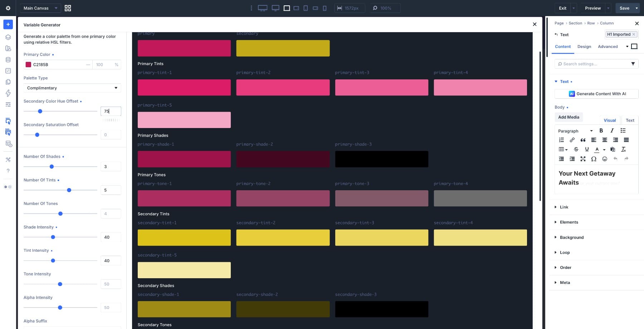Viewport: 644px width, 329px height.
Task: Toggle light/dark mode switch in sidebar
Action: coord(8,187)
